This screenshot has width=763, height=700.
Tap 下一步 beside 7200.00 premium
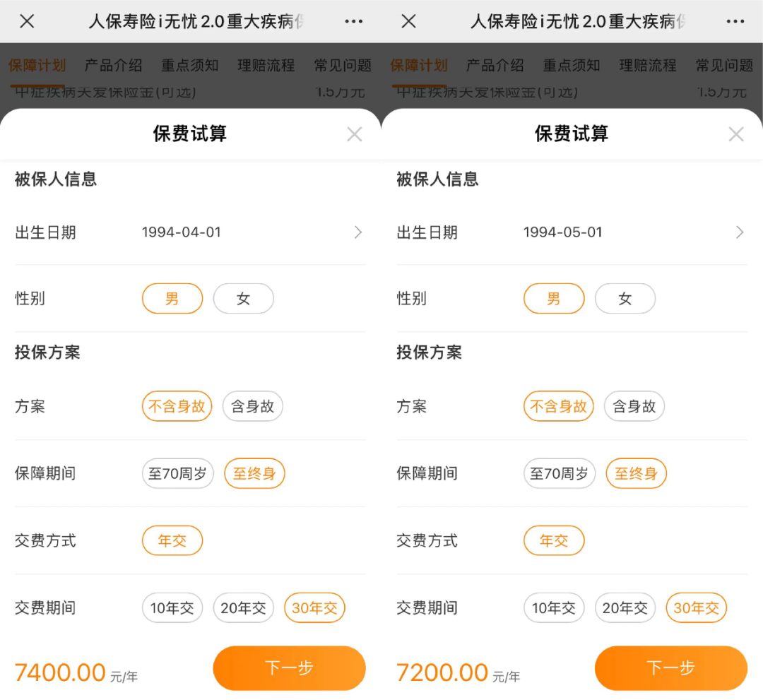[x=670, y=668]
